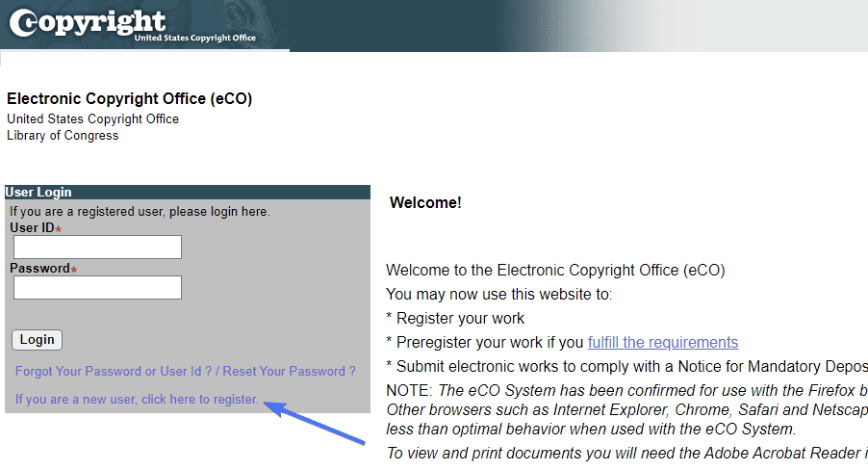Click United States Copyright Office subtitle below title
868x470 pixels.
point(93,119)
